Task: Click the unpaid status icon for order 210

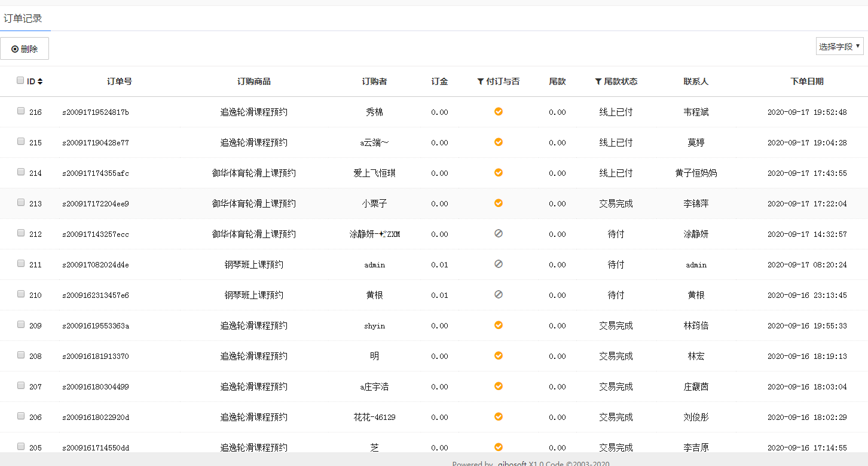Action: point(498,294)
